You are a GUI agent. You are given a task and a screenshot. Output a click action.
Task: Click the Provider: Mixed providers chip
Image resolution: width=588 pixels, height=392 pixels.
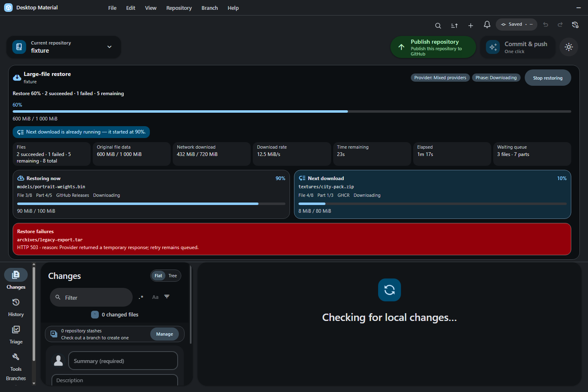(x=440, y=78)
